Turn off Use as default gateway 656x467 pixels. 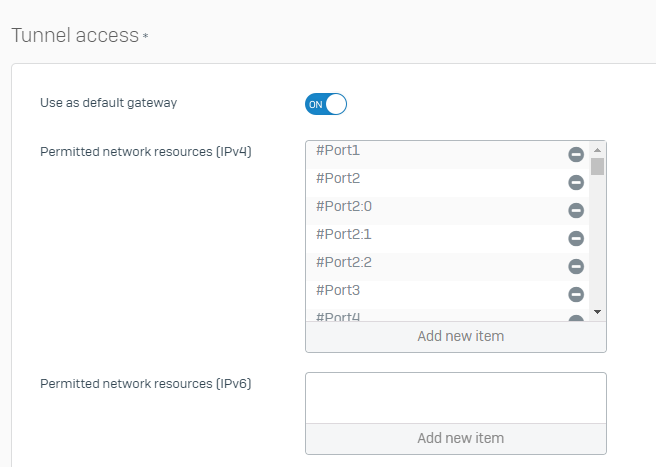point(326,104)
